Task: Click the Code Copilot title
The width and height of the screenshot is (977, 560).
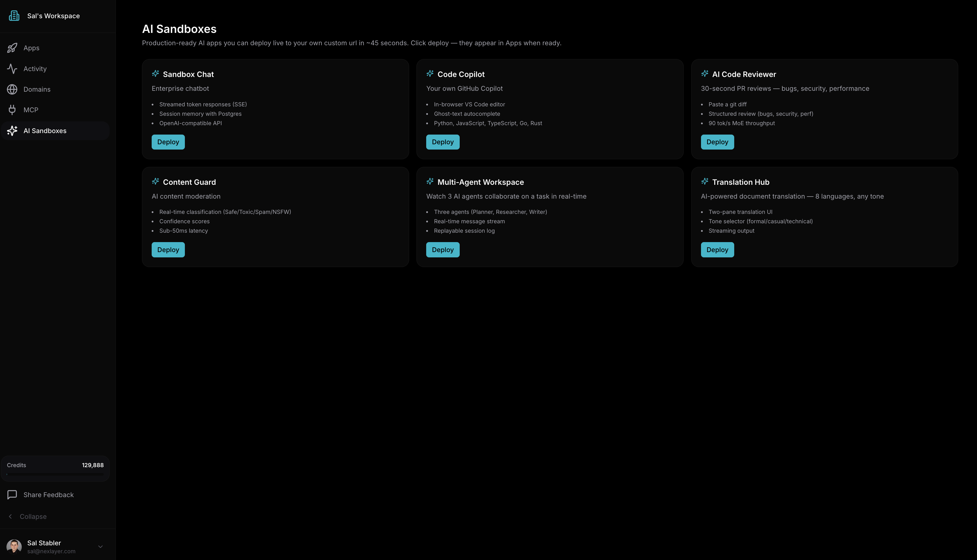Action: point(461,74)
